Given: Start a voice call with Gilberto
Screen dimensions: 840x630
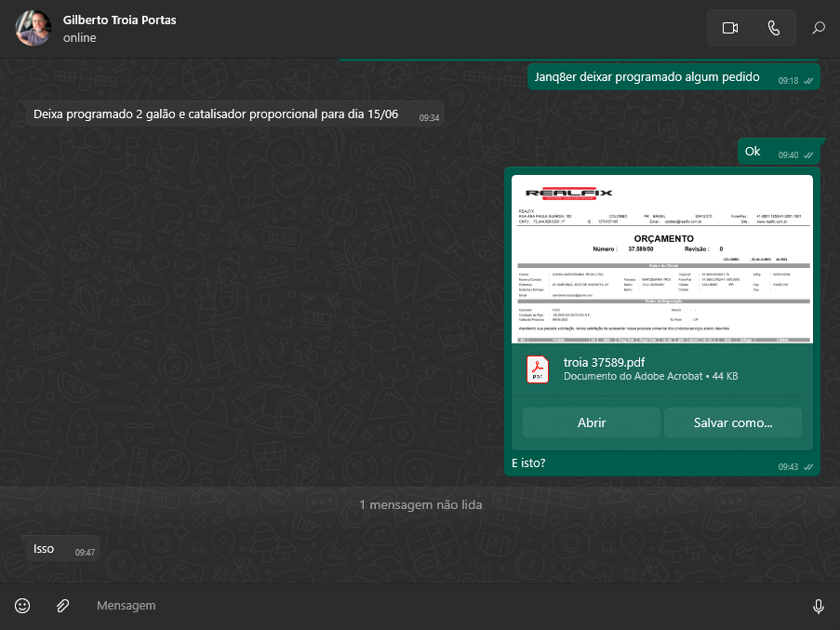Looking at the screenshot, I should pos(773,28).
